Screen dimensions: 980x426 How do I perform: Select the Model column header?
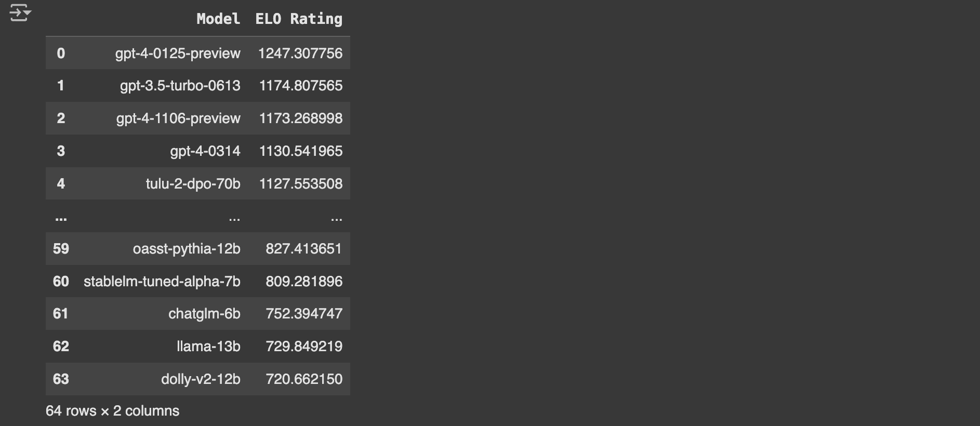click(218, 19)
